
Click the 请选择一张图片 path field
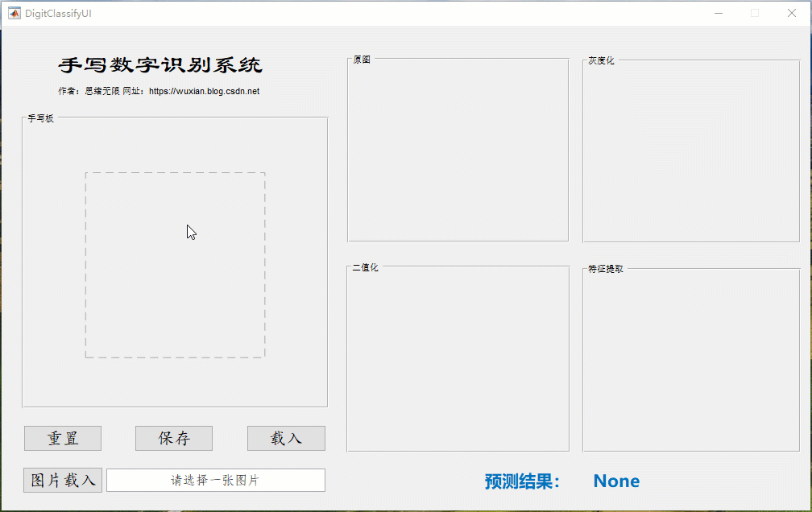(216, 481)
